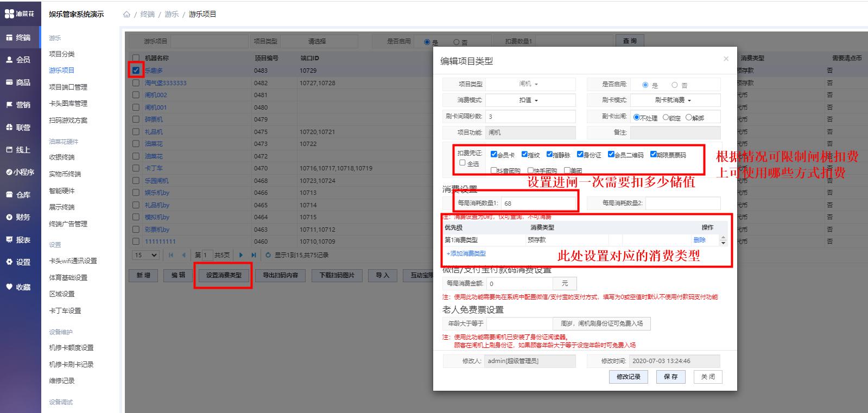Viewport: 868px width, 413px height.
Task: Open page size dropdown showing 15
Action: 145,255
